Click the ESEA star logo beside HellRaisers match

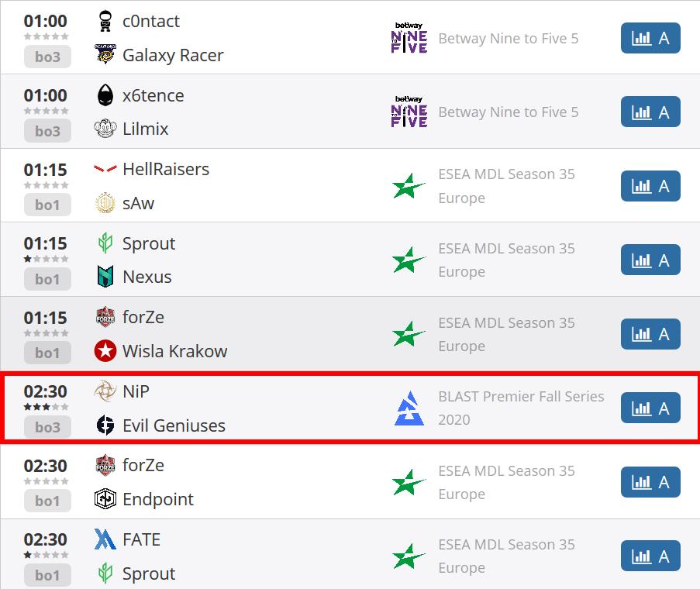[409, 185]
